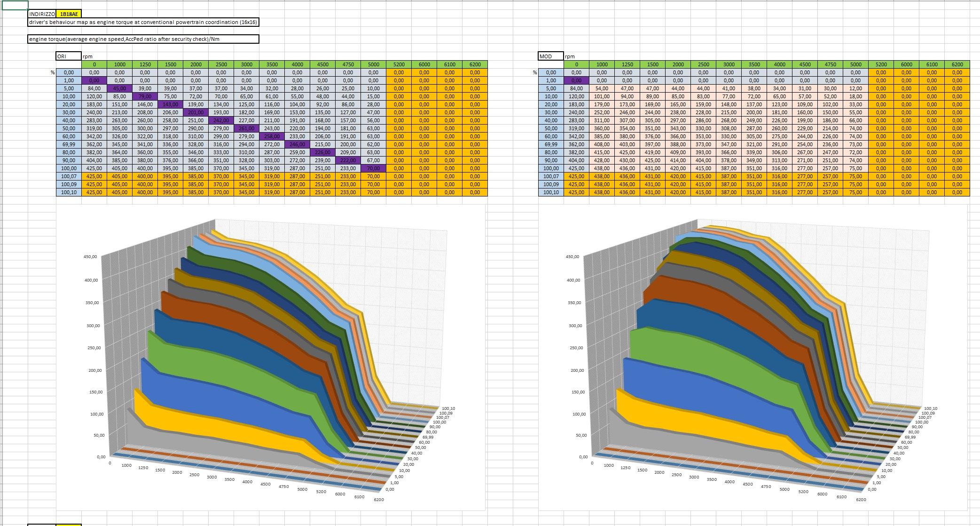Click the purple 258,00 cell

point(272,136)
